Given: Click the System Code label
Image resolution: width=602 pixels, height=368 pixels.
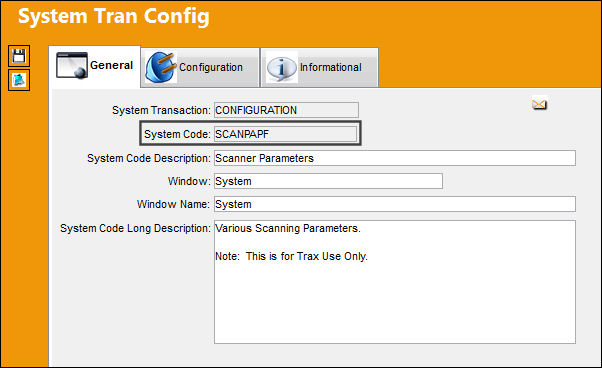Looking at the screenshot, I should point(177,134).
